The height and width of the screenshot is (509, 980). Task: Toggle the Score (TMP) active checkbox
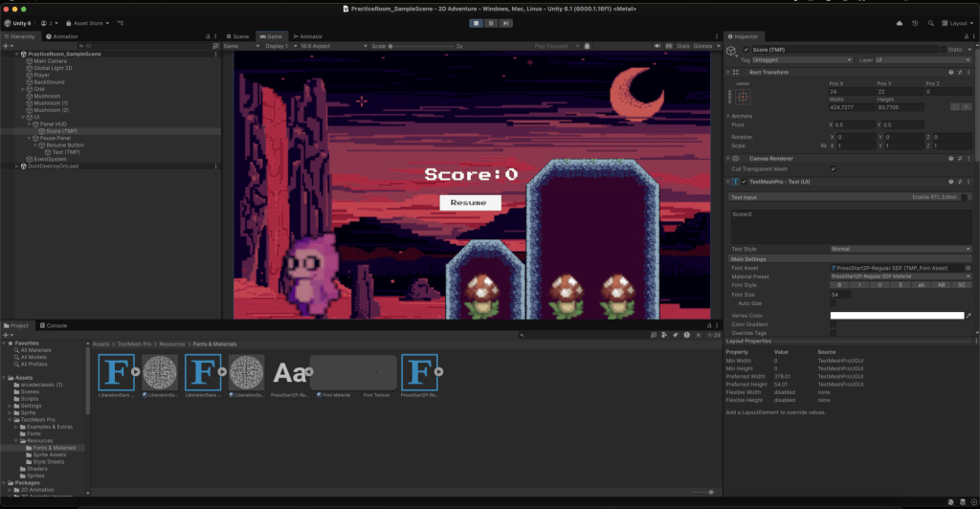pos(746,50)
